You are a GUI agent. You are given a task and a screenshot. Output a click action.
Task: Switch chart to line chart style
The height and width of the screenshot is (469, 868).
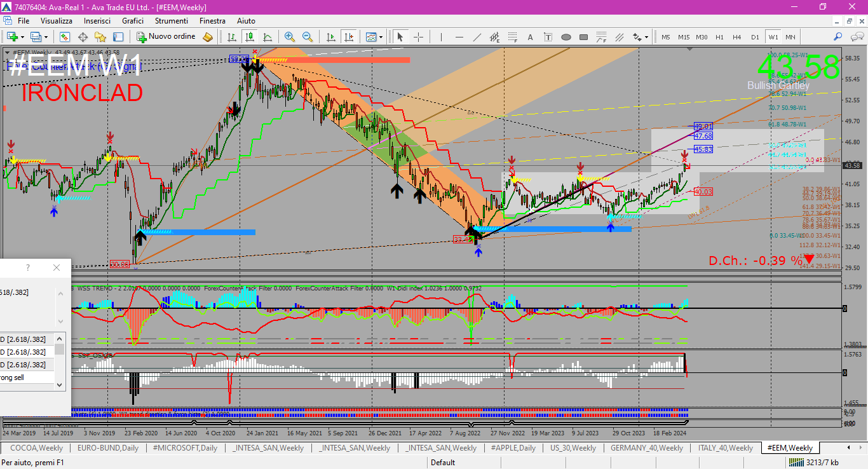click(268, 37)
